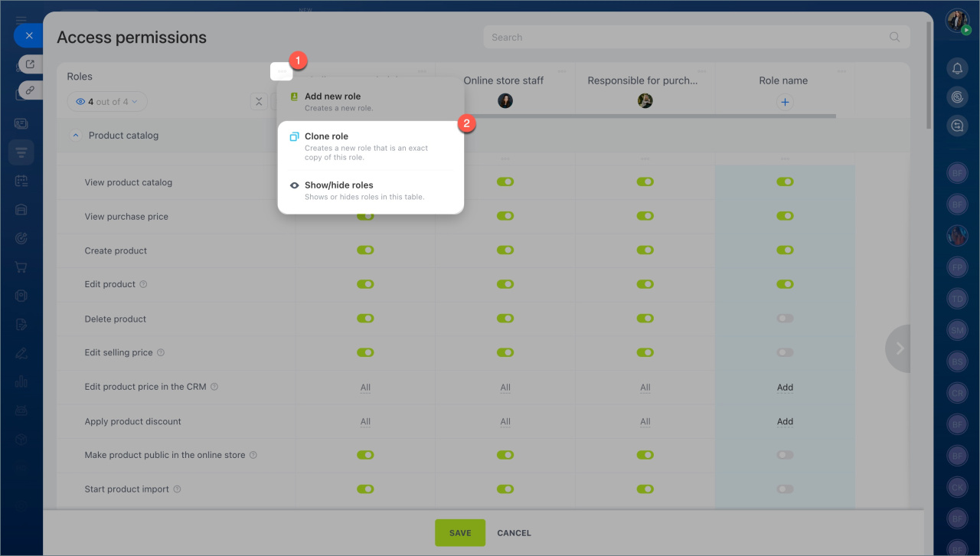The image size is (980, 556).
Task: Open notifications bell icon
Action: click(956, 68)
